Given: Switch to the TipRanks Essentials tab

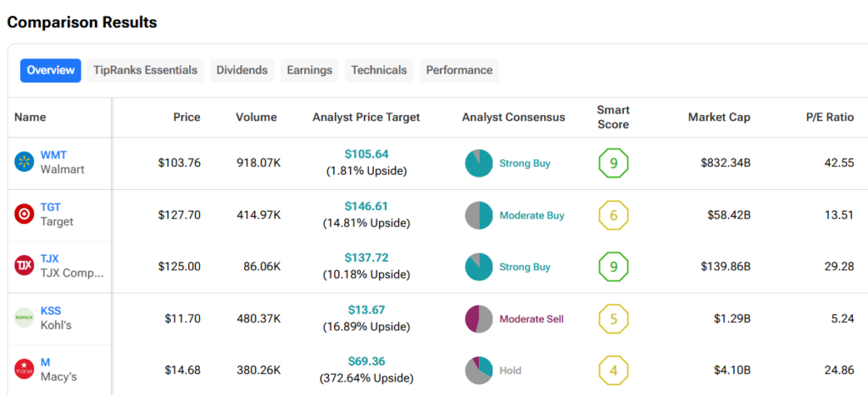Looking at the screenshot, I should coord(146,70).
